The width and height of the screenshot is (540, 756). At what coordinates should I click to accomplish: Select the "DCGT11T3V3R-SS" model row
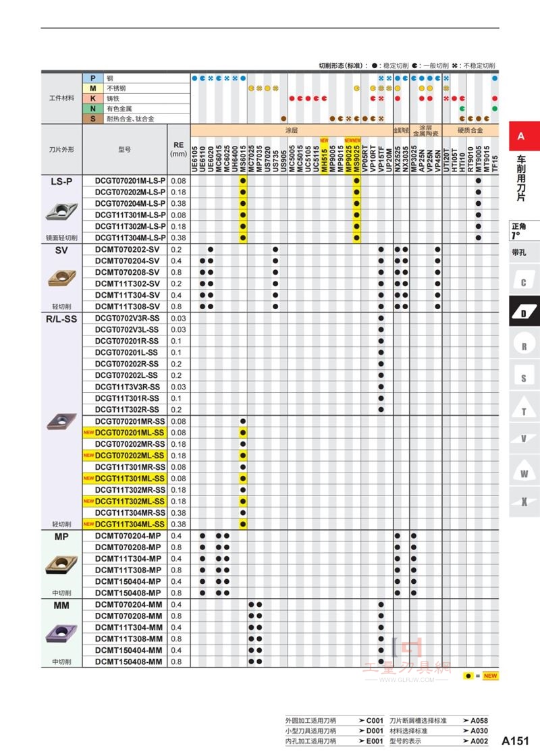[128, 387]
